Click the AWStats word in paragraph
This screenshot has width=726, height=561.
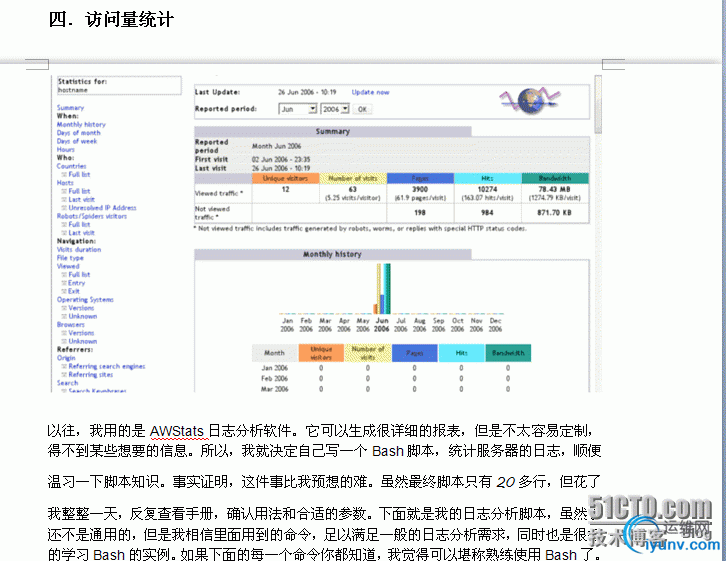point(176,431)
